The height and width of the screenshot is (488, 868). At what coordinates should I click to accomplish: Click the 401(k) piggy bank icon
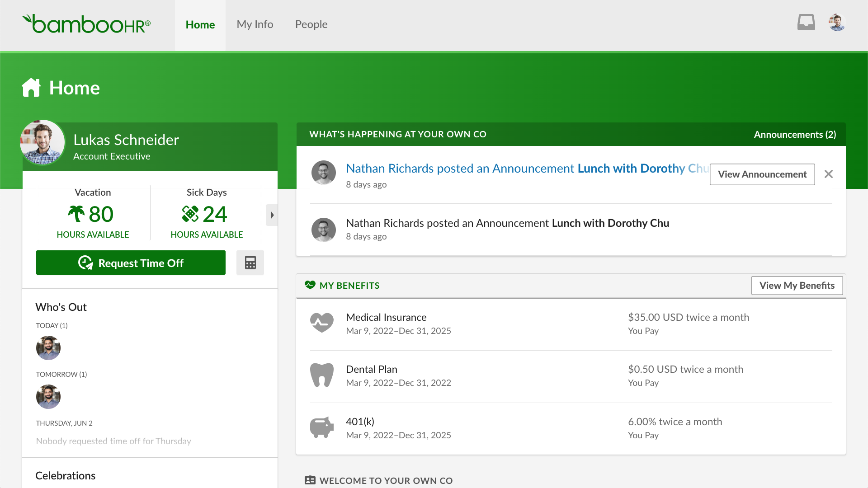pyautogui.click(x=321, y=427)
